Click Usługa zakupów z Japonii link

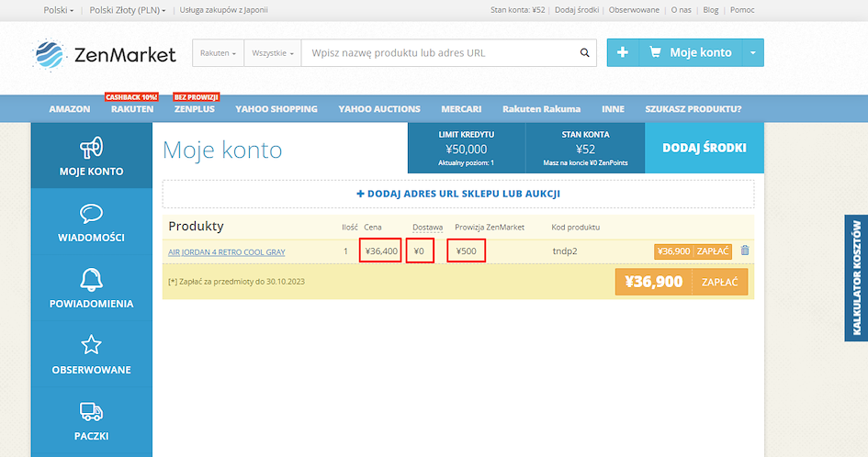coord(223,10)
